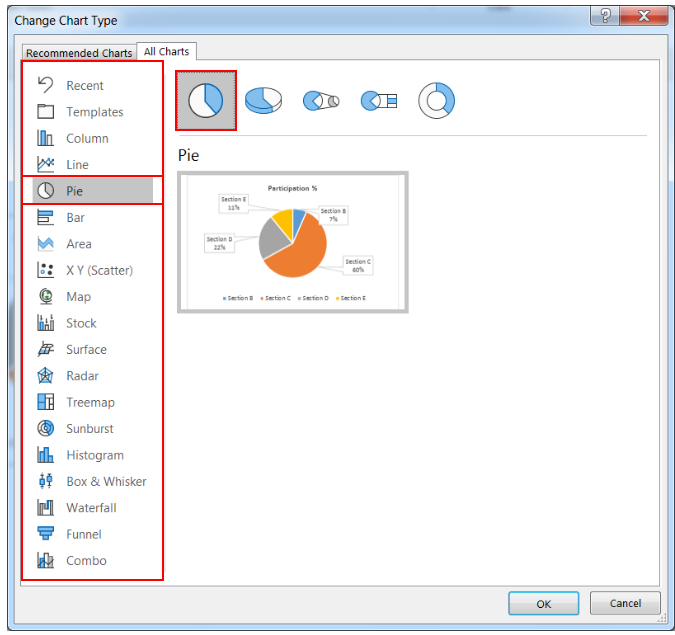
Task: Select the Pie of Pie subtype
Action: click(321, 101)
